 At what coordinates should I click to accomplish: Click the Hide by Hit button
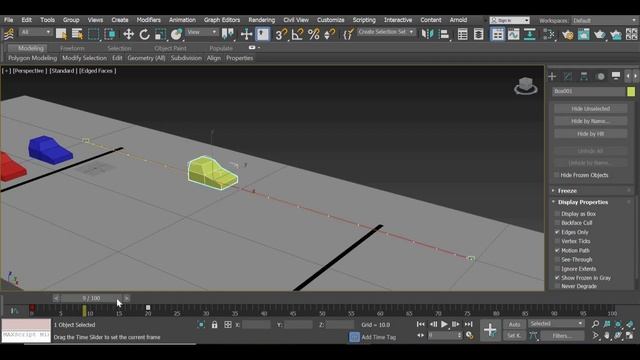tap(591, 134)
